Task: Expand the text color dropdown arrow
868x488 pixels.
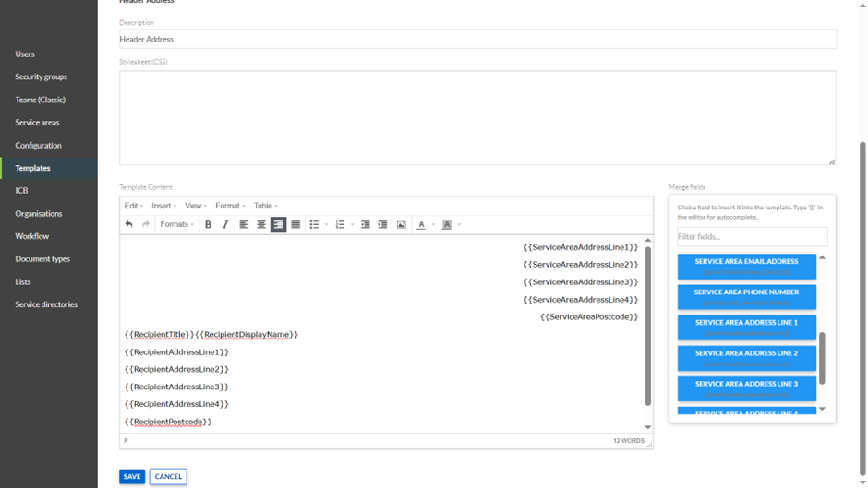Action: [433, 224]
